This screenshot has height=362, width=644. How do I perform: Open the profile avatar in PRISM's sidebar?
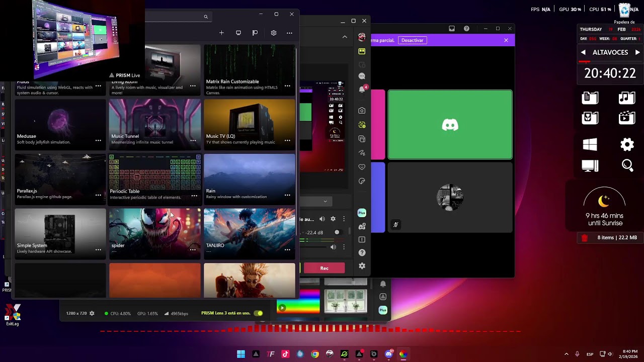click(x=362, y=37)
